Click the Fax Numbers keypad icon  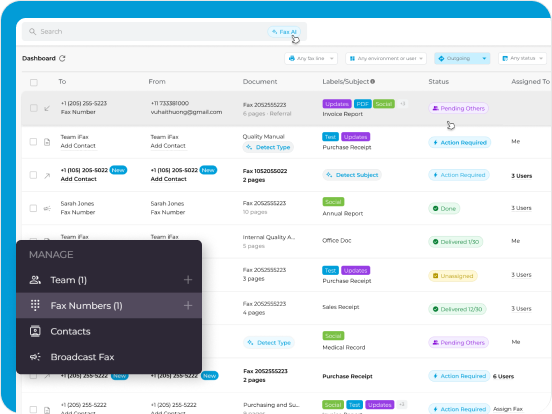coord(35,305)
